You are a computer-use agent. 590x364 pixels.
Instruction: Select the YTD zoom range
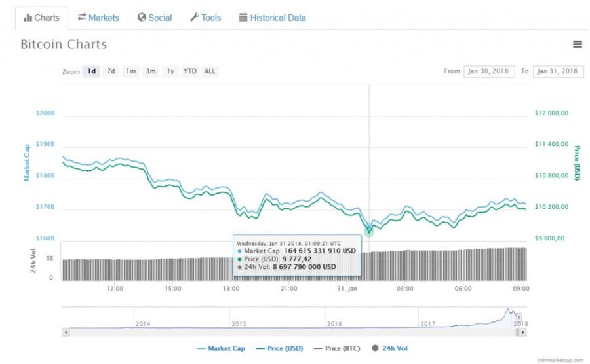(x=190, y=71)
